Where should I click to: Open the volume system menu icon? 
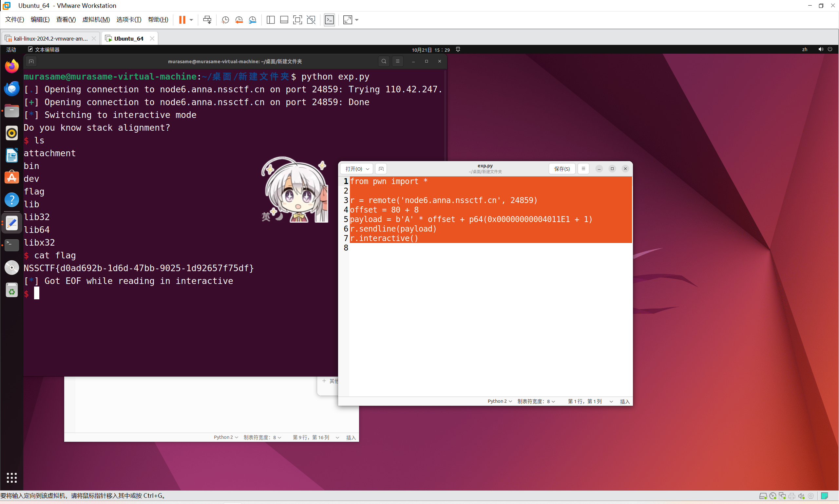pos(821,49)
